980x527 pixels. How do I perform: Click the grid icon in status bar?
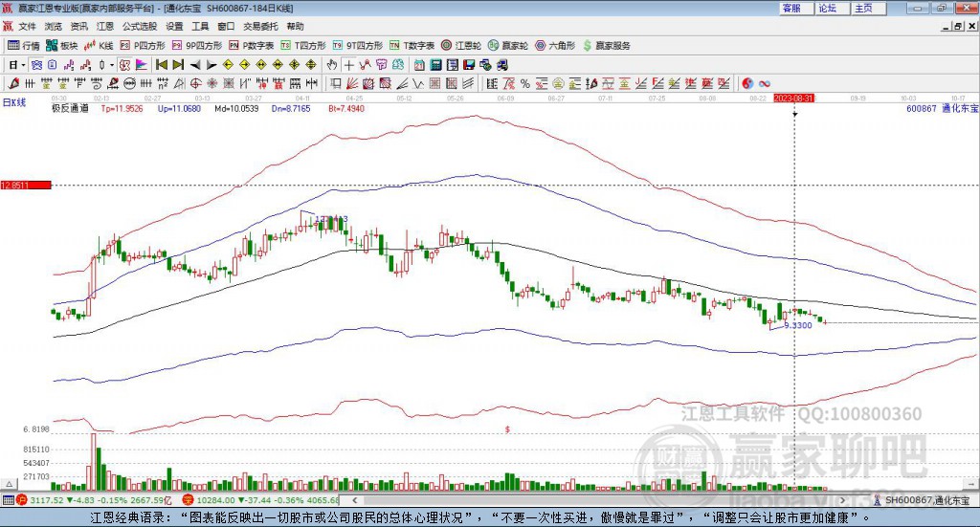[x=8, y=500]
